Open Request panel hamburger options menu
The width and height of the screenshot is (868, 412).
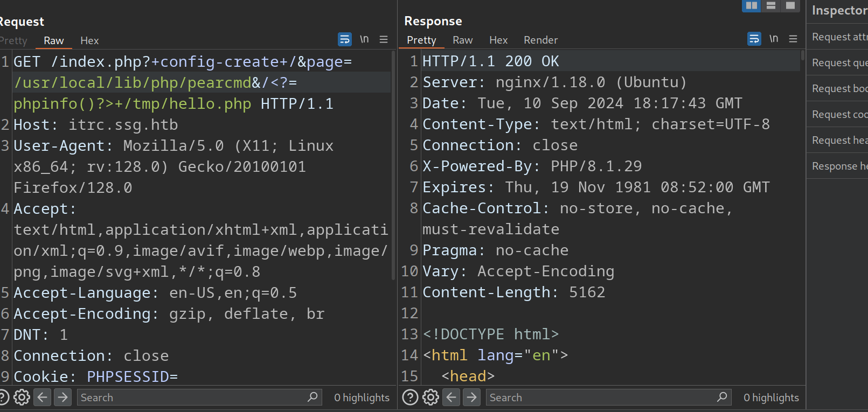pos(384,39)
